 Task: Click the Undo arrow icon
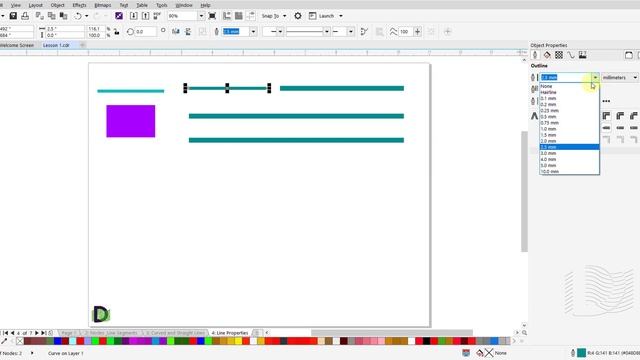(x=78, y=16)
